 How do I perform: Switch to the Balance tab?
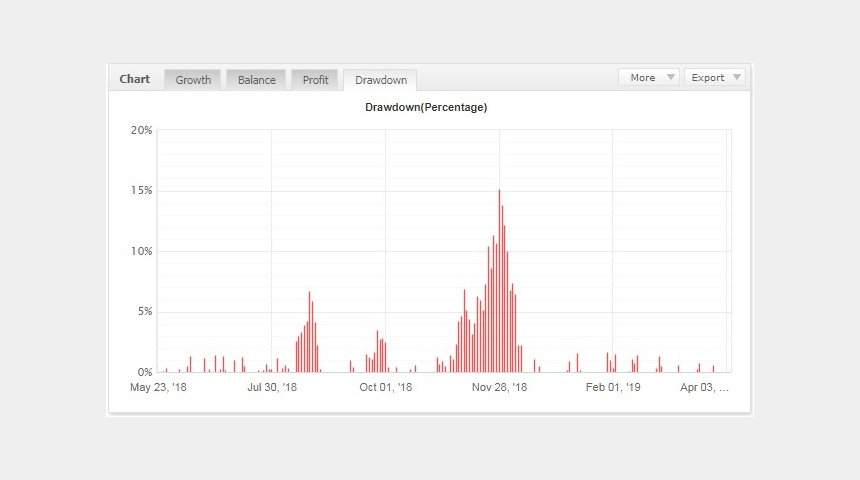(257, 80)
